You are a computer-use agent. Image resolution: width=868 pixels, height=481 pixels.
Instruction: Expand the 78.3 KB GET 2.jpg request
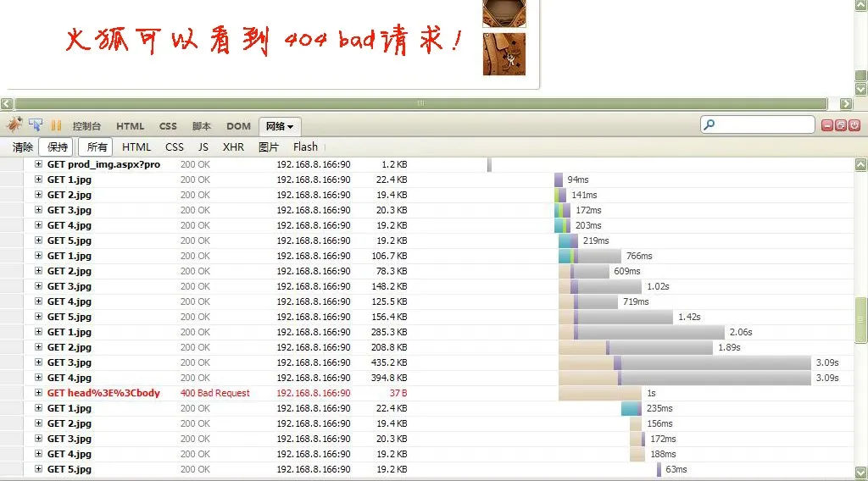[38, 271]
